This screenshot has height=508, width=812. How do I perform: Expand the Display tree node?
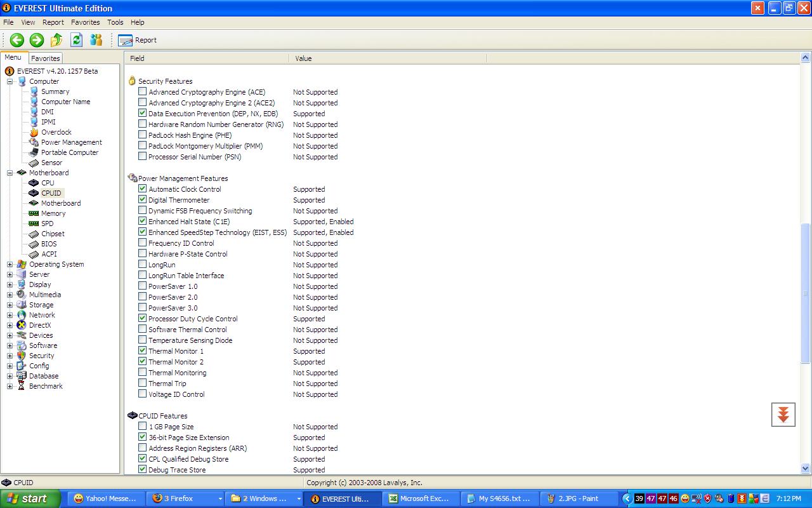click(x=10, y=284)
